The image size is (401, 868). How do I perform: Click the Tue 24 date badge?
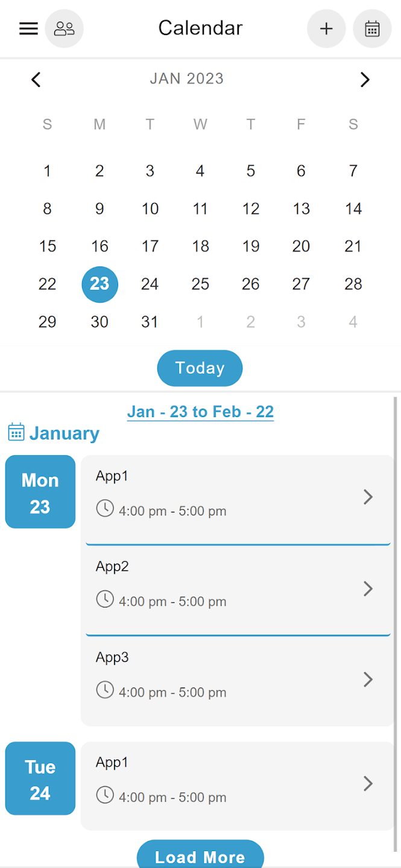coord(40,778)
